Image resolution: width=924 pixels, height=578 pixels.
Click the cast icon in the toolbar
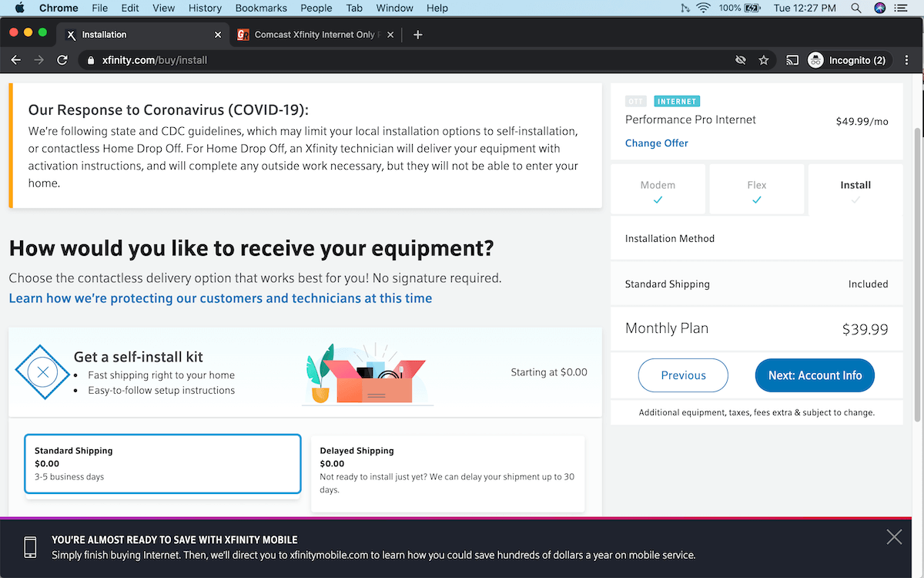click(x=792, y=60)
